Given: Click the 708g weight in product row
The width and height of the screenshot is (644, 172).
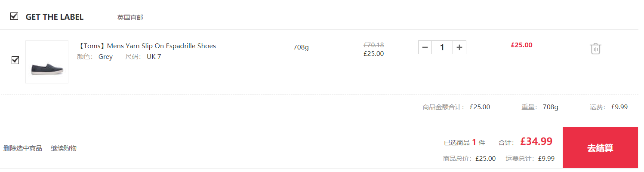Looking at the screenshot, I should click(301, 47).
